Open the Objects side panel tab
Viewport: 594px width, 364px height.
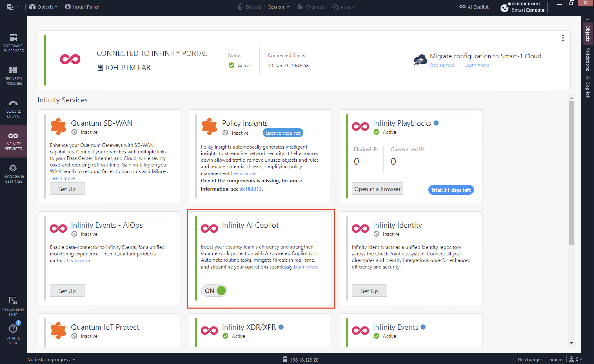pyautogui.click(x=588, y=33)
